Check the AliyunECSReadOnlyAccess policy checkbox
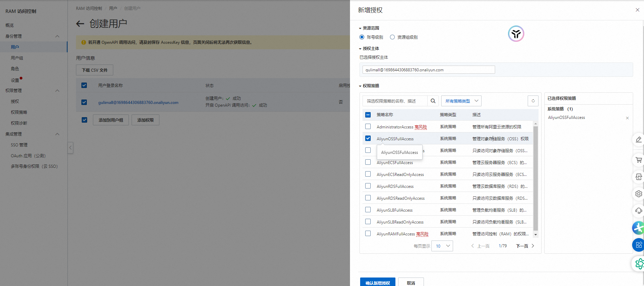 (368, 174)
